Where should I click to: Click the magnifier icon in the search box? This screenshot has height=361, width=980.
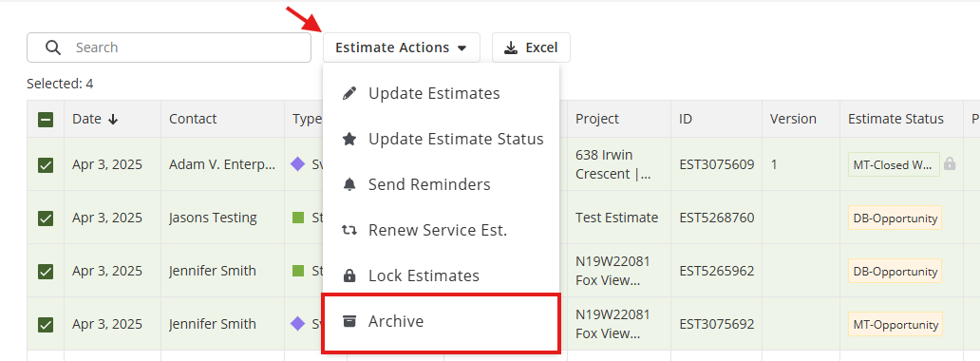(x=54, y=47)
